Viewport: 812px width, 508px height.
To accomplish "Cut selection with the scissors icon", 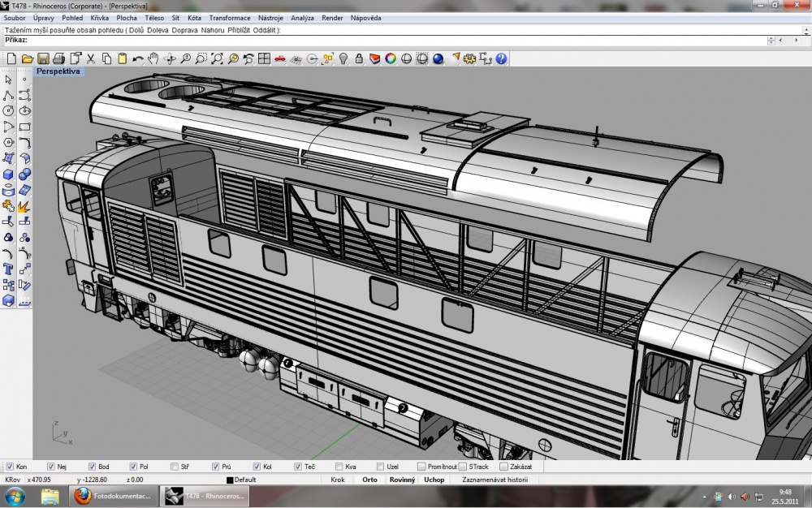I will [x=91, y=59].
